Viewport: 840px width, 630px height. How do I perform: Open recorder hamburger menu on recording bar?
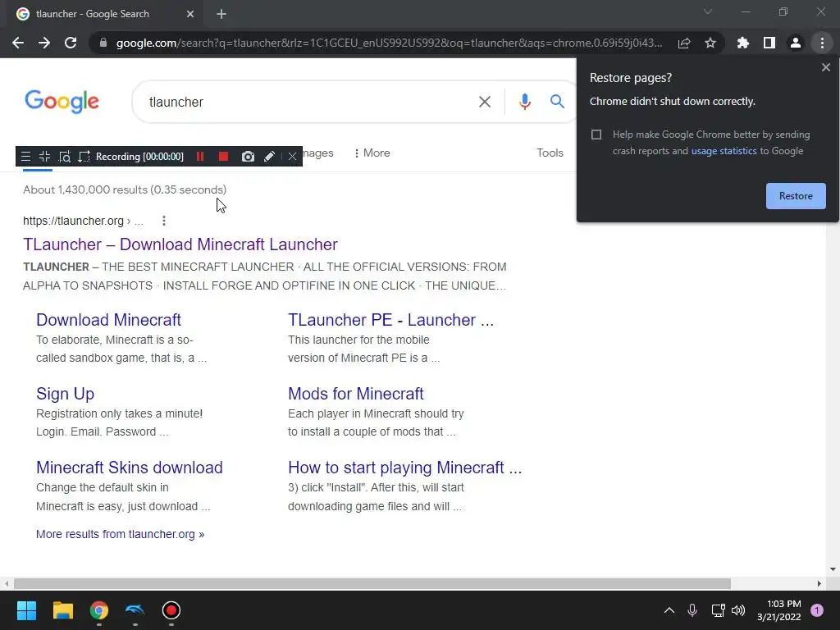coord(25,157)
